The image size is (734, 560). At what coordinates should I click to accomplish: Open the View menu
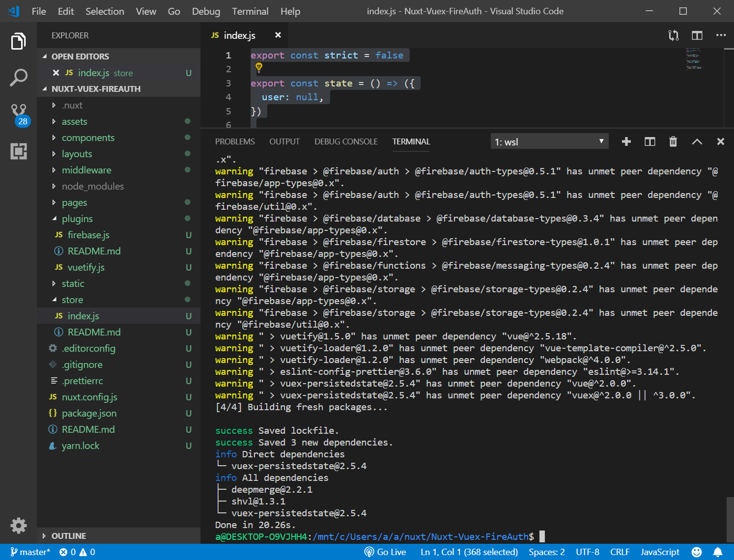(x=146, y=11)
